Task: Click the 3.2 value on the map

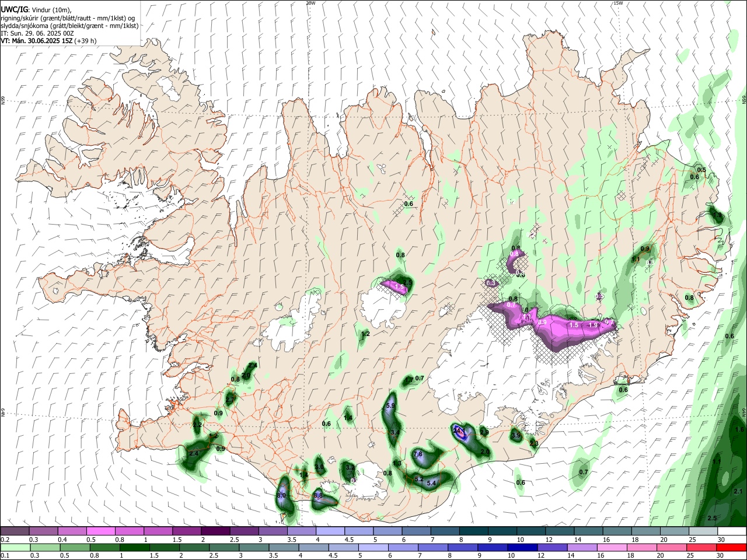Action: point(350,467)
